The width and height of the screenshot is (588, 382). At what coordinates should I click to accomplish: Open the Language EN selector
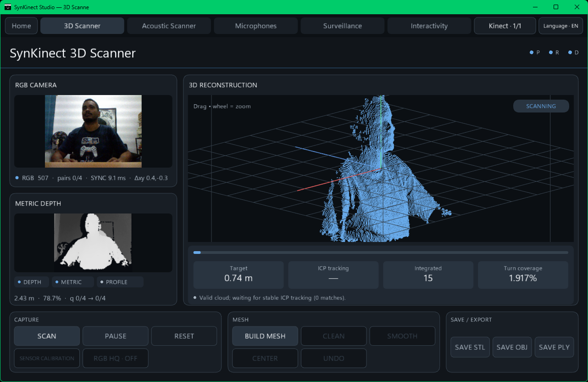click(560, 26)
